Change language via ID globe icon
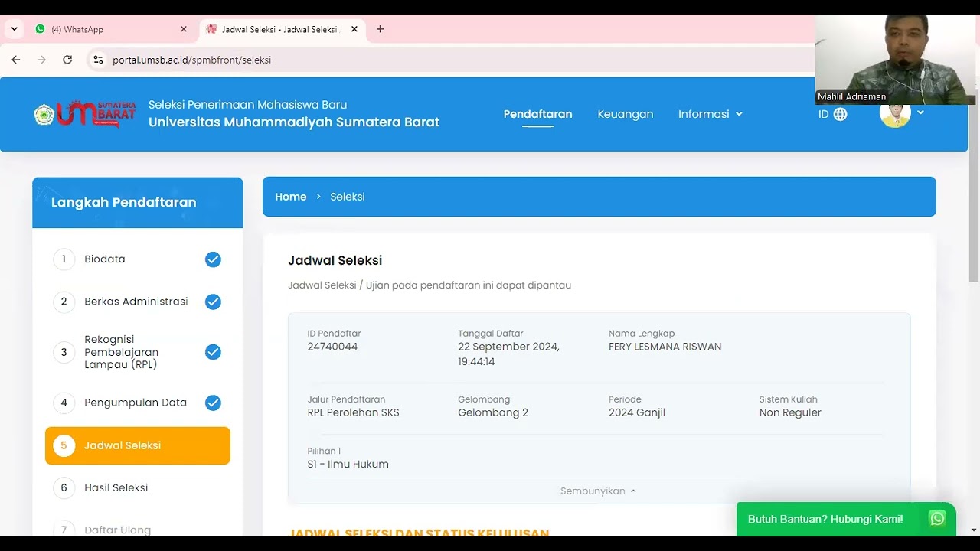 832,114
